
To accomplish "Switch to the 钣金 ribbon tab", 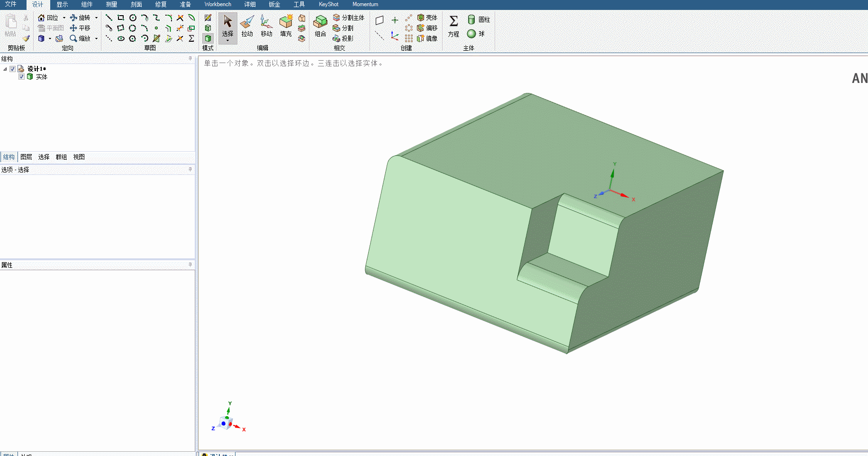I will [274, 4].
